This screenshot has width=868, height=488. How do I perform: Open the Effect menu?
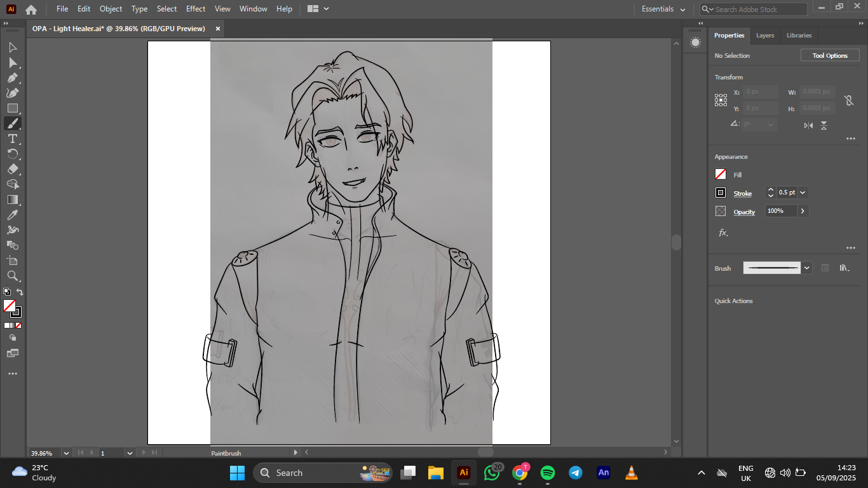tap(196, 9)
